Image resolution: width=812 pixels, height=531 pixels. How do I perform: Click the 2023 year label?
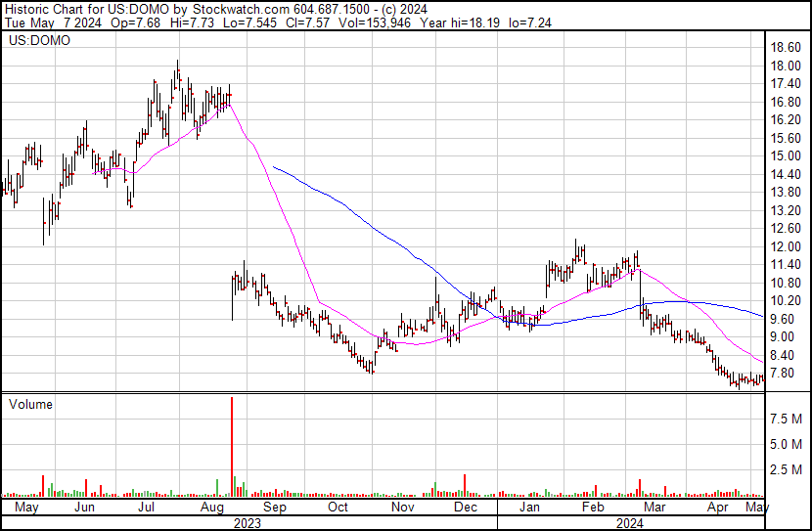pos(247,523)
